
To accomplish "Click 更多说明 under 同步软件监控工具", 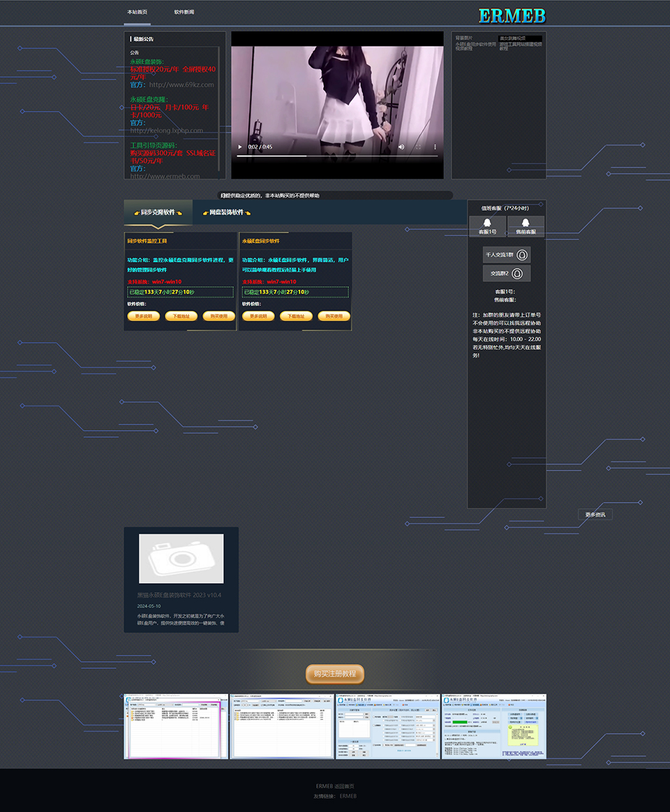I will (144, 316).
